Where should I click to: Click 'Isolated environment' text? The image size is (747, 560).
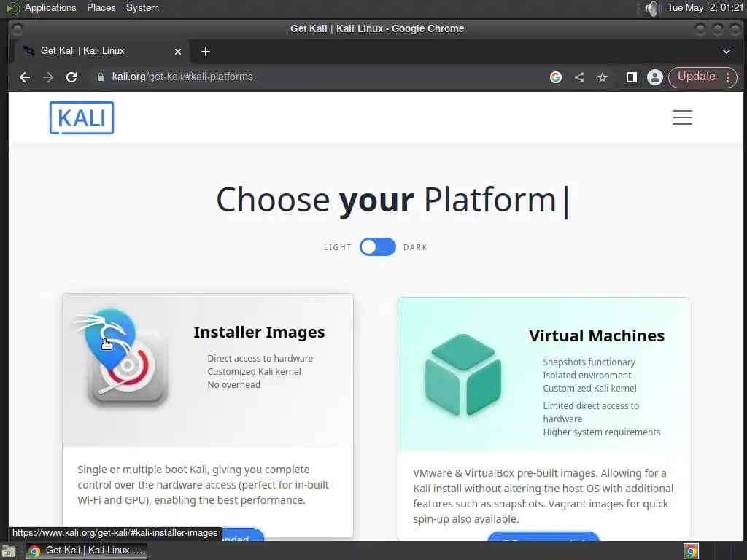click(x=587, y=376)
